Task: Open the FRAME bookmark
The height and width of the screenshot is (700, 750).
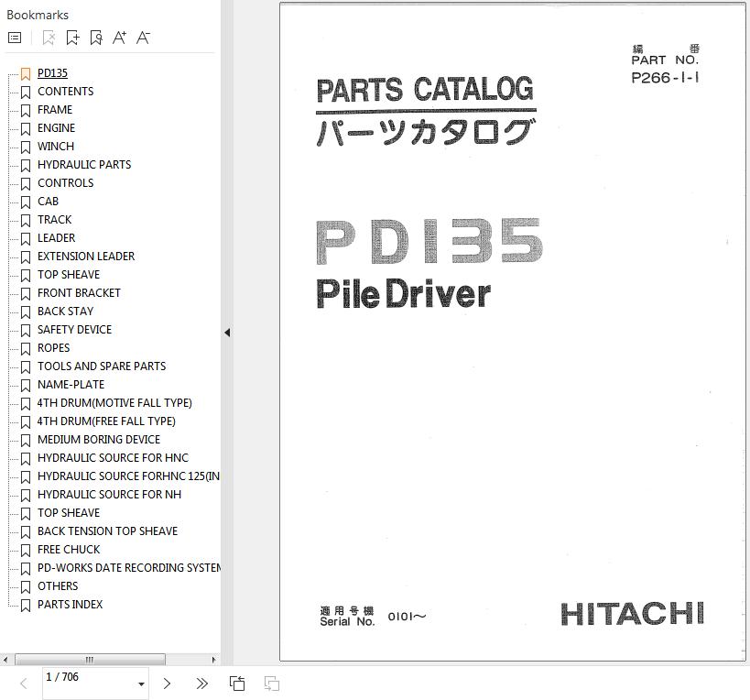Action: click(55, 110)
